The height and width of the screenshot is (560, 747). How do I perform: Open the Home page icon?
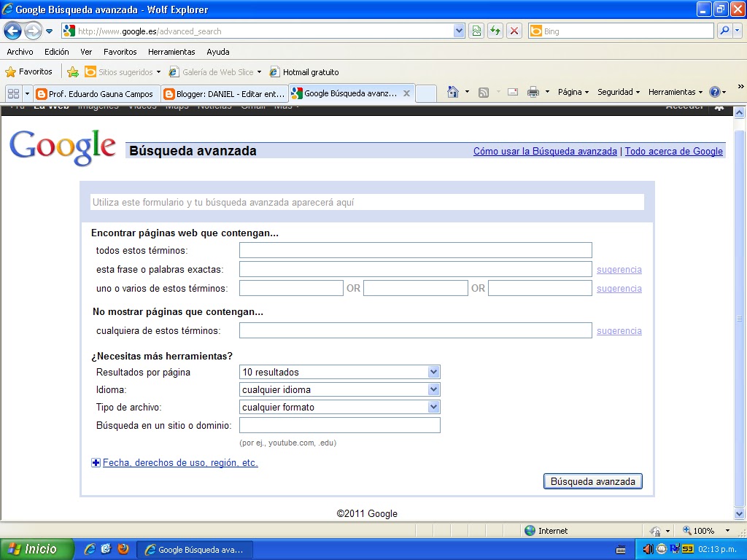click(x=453, y=93)
